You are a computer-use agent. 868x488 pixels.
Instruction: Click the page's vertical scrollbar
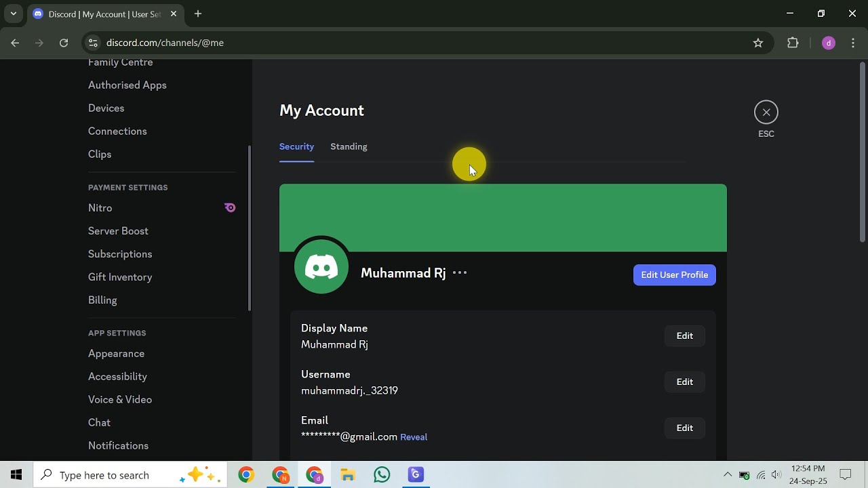[863, 152]
